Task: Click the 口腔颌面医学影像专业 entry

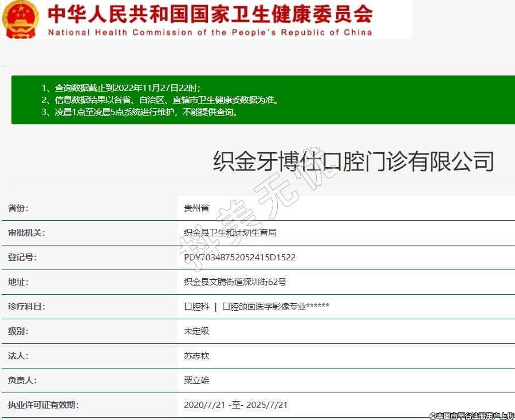Action: 275,307
